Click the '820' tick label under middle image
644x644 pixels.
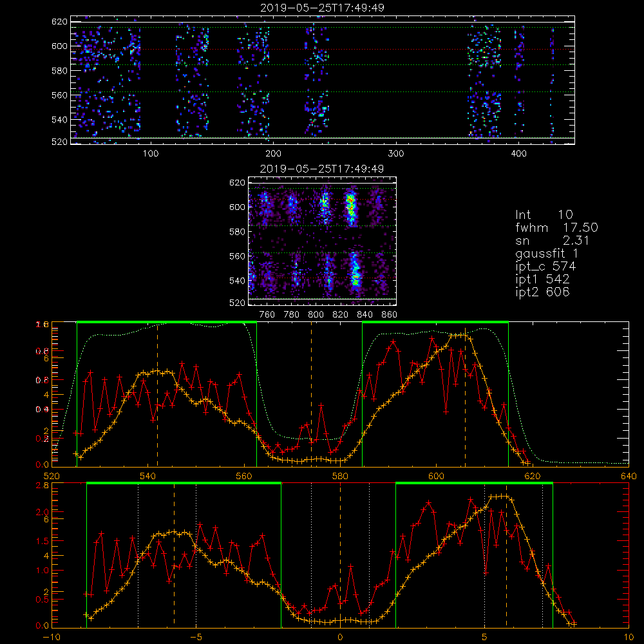pos(341,315)
